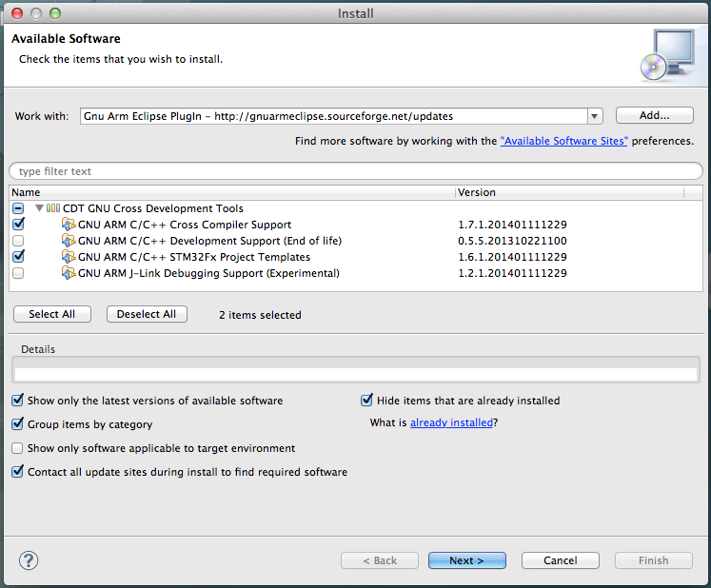This screenshot has height=588, width=711.
Task: Click the Details text area
Action: 356,374
